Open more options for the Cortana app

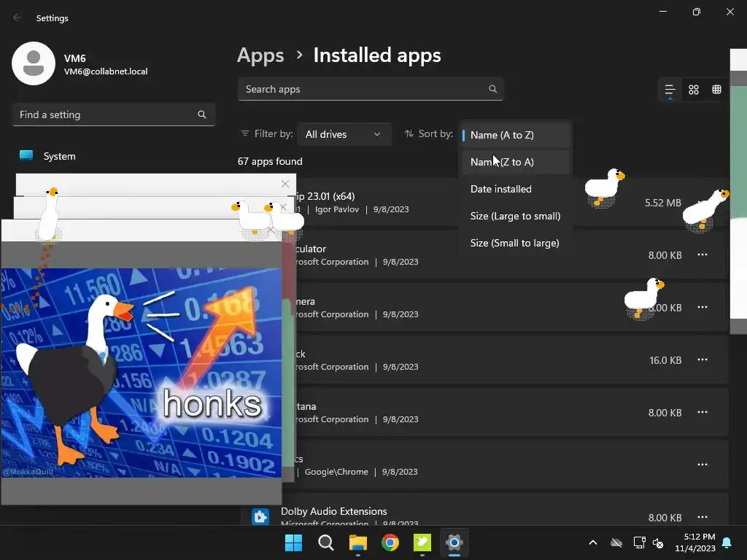coord(703,412)
